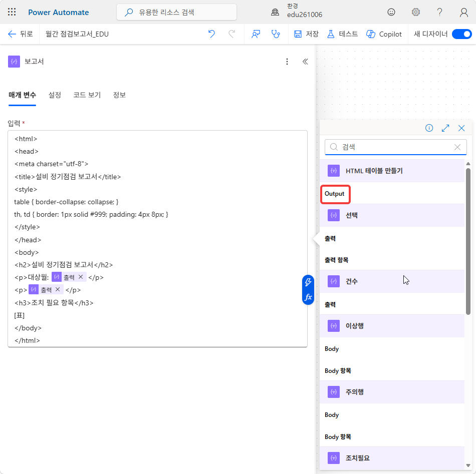Toggle the 새 디자이너 switch
Viewport: 476px width, 474px height.
(x=462, y=34)
